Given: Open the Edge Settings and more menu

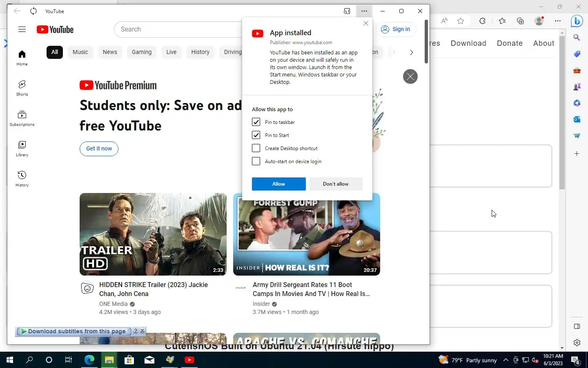Looking at the screenshot, I should 558,21.
